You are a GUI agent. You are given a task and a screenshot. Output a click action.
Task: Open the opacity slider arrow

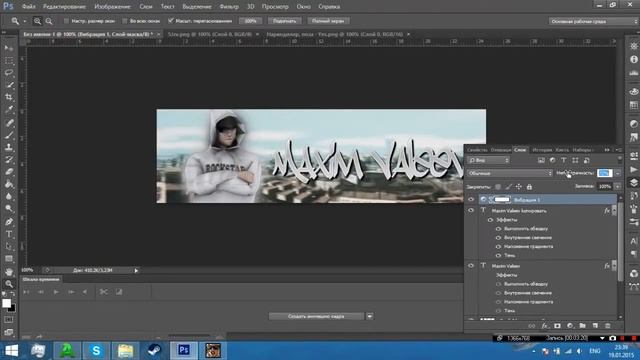[618, 173]
